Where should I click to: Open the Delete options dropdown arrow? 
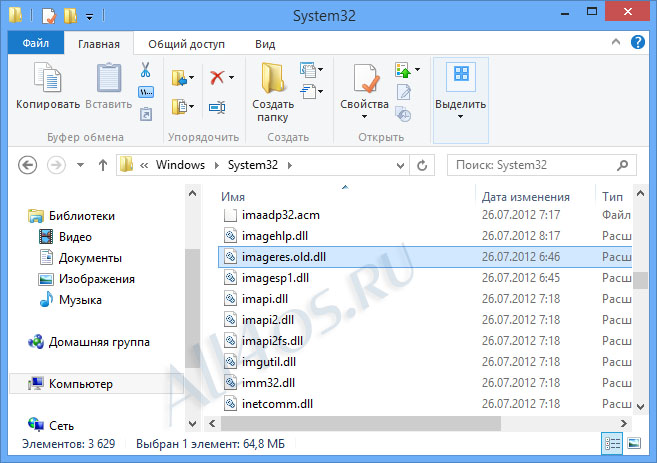[x=231, y=78]
